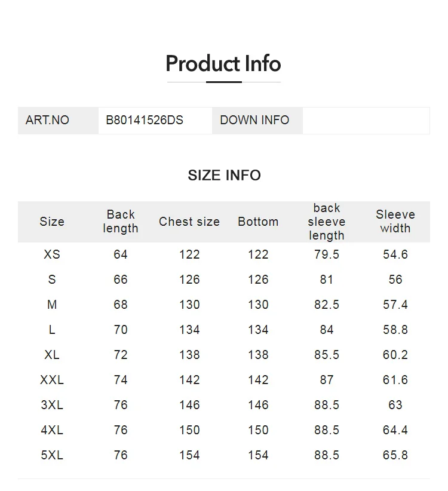Click the XL back sleeve length 85.5

coord(327,355)
